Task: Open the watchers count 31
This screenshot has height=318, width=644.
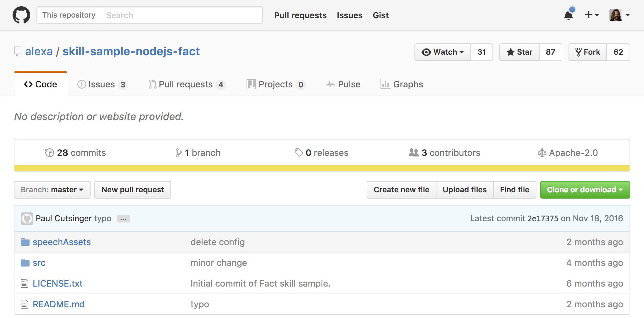Action: pyautogui.click(x=482, y=52)
